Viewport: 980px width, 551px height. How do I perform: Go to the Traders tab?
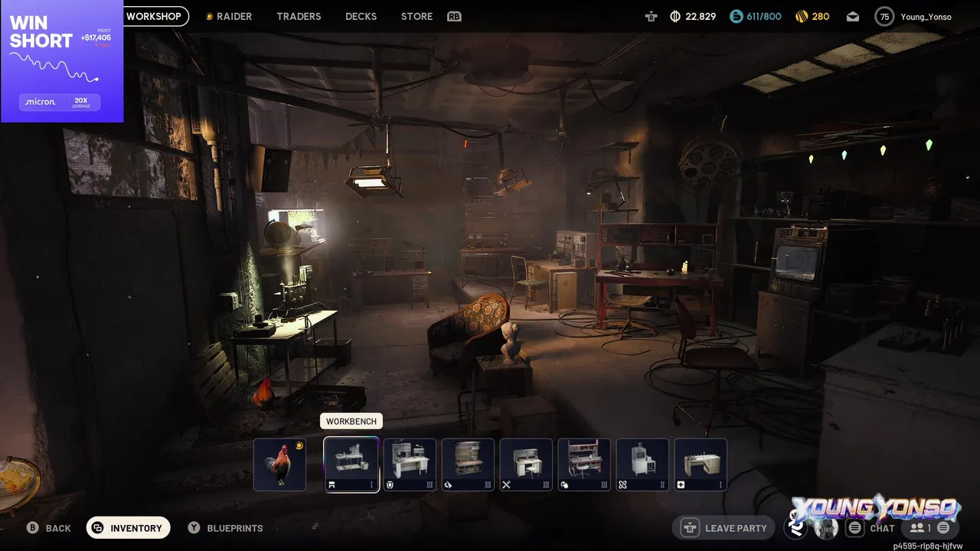point(299,16)
